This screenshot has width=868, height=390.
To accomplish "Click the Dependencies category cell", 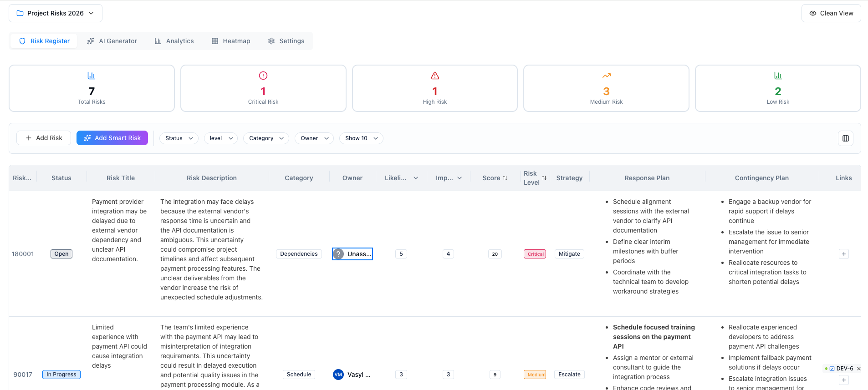I will [299, 254].
